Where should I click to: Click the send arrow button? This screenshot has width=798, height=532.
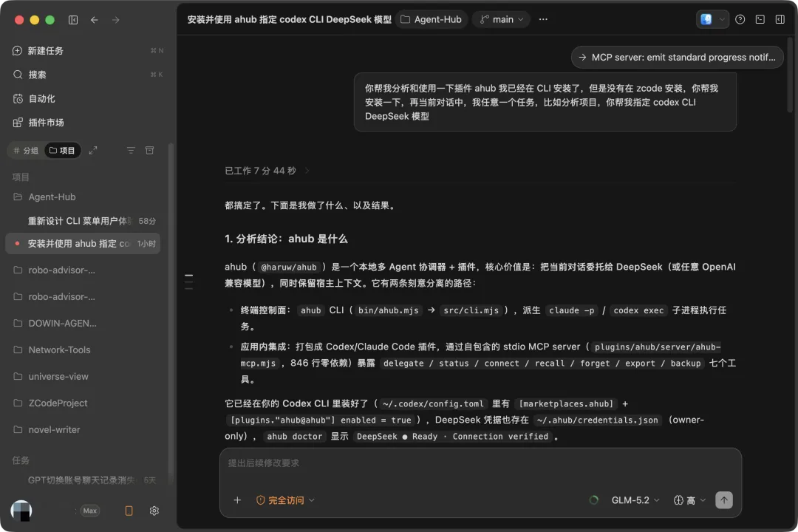(x=723, y=500)
